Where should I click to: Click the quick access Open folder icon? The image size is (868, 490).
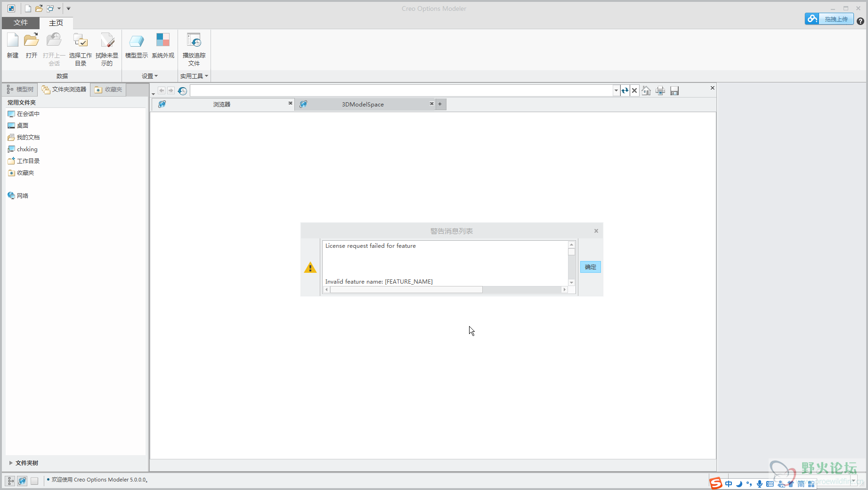coord(39,8)
